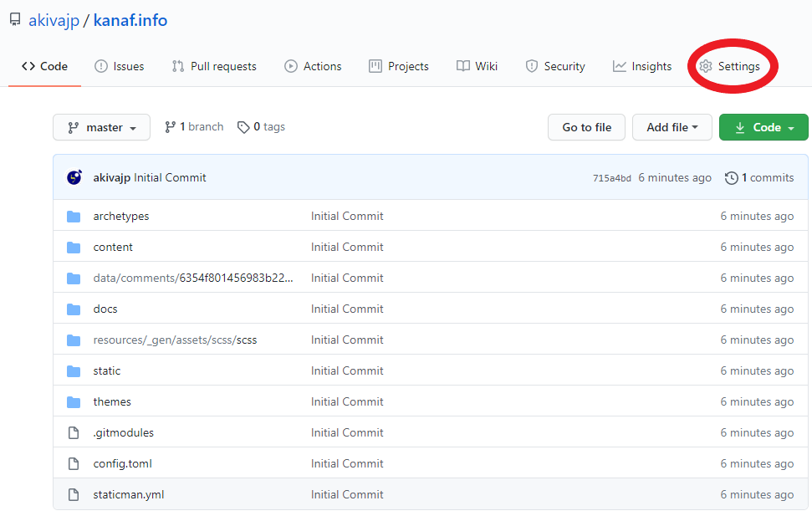This screenshot has height=516, width=812.
Task: Click the Actions workflow icon
Action: tap(289, 66)
